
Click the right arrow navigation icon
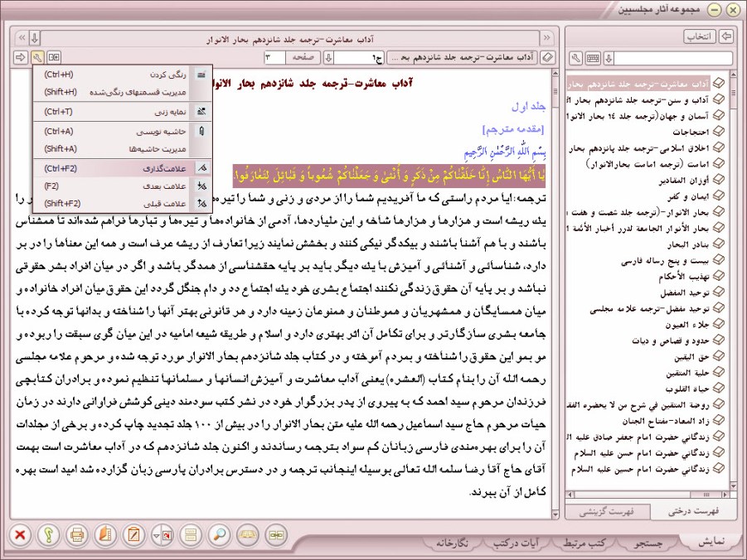pyautogui.click(x=21, y=58)
